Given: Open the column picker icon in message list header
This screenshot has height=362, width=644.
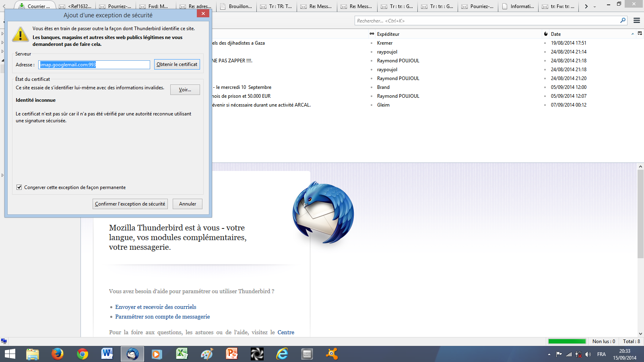Looking at the screenshot, I should 640,33.
